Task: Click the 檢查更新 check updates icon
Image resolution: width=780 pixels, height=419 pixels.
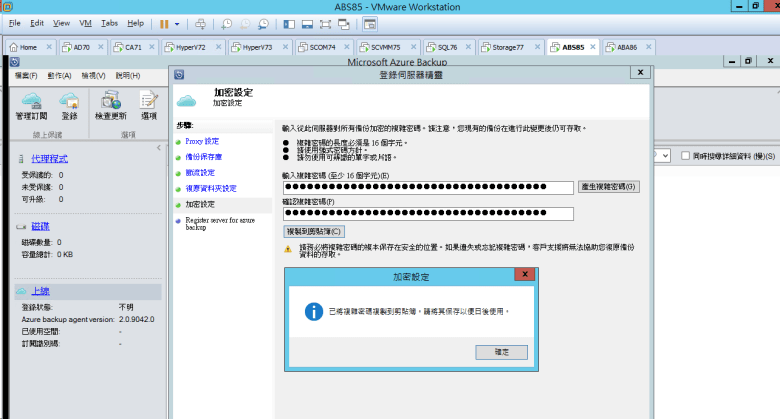Action: tap(110, 100)
